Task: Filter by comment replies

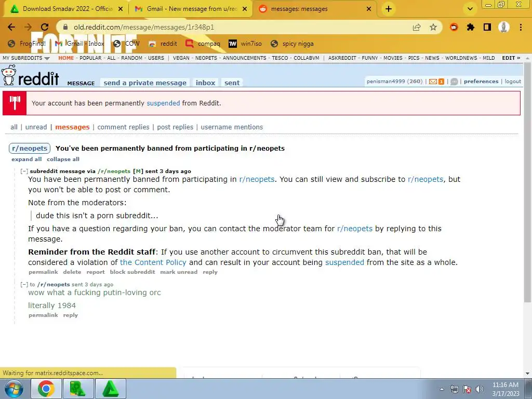Action: [123, 127]
